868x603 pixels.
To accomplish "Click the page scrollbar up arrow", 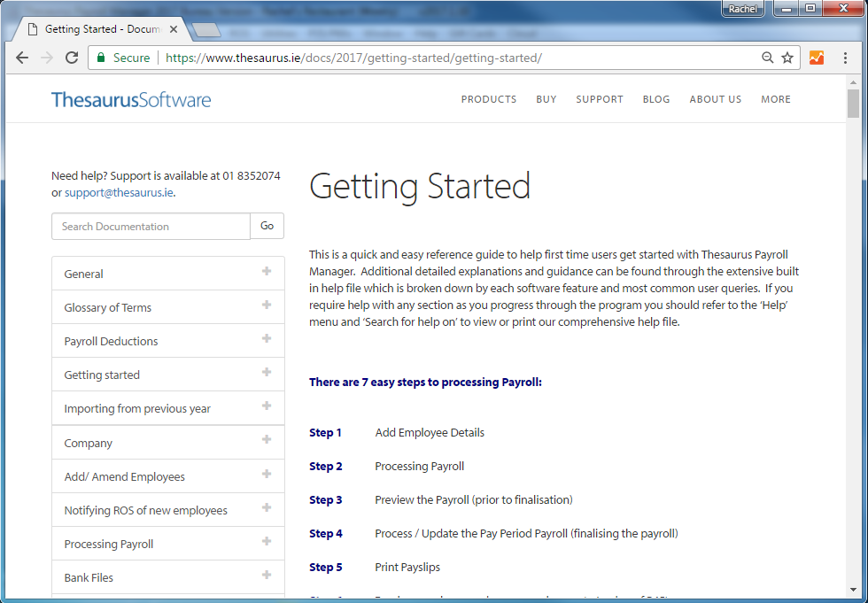I will click(x=853, y=82).
